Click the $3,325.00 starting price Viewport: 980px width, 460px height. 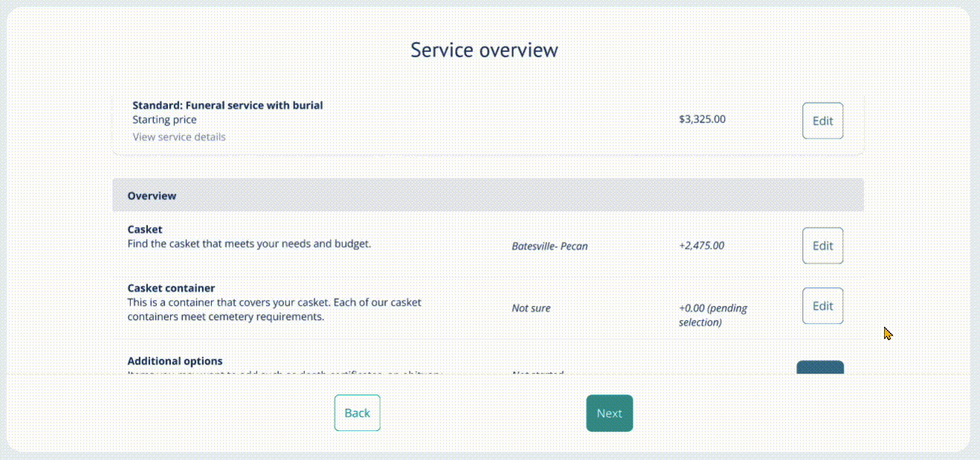point(702,118)
